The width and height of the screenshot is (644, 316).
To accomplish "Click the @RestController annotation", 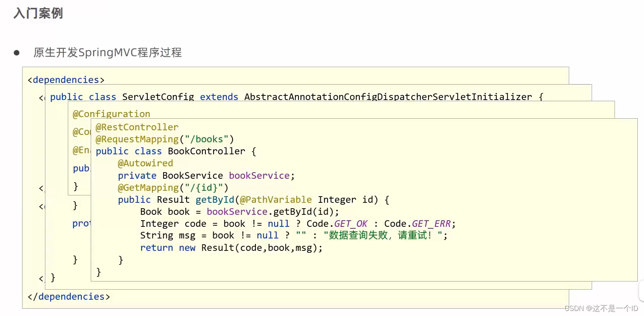I will 137,127.
